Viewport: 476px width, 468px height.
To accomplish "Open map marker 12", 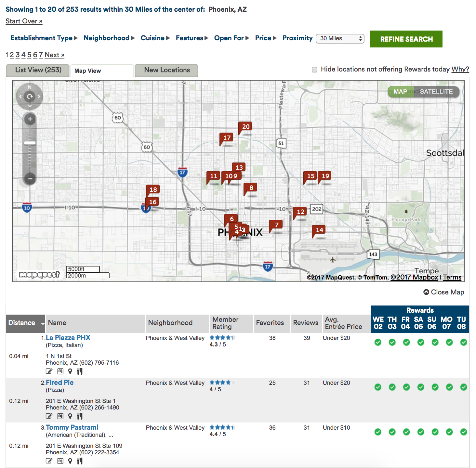I will (300, 212).
